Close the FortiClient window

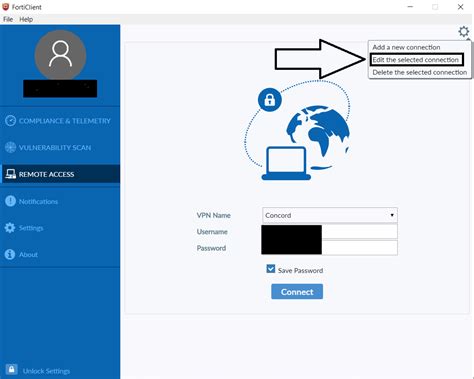460,7
